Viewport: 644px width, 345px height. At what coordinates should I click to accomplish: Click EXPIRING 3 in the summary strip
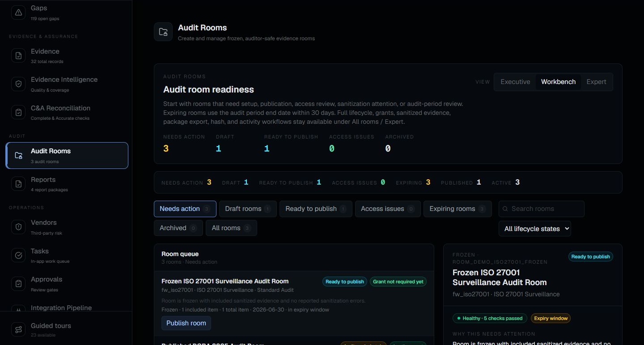click(x=413, y=182)
